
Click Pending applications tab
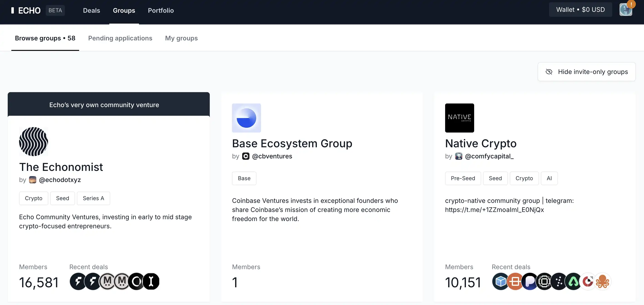click(x=120, y=37)
